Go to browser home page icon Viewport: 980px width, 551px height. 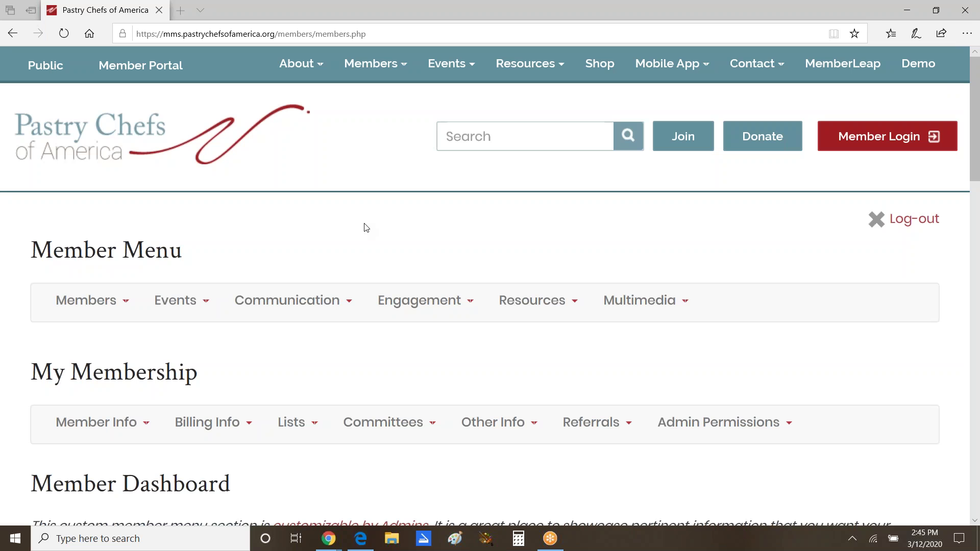click(89, 34)
